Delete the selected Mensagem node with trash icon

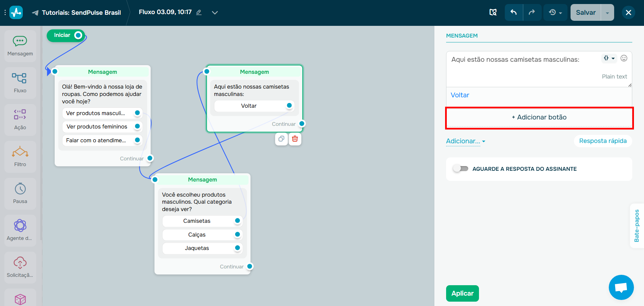click(x=295, y=139)
